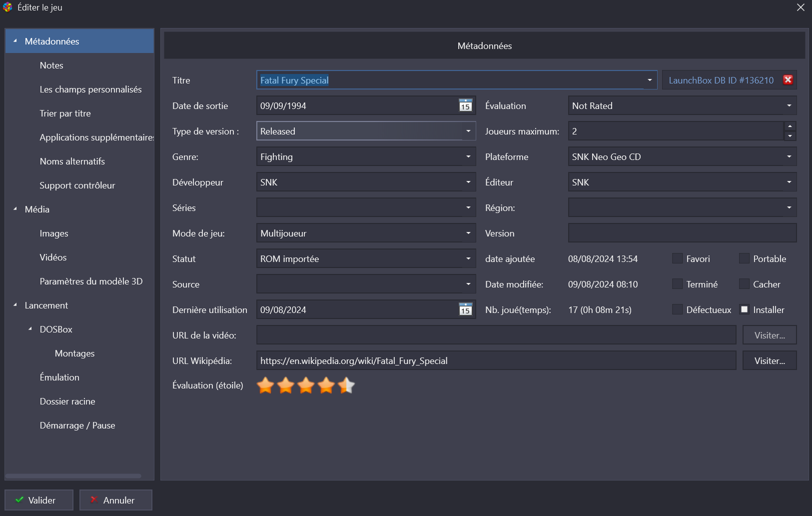
Task: Open the Mode de jeu dropdown
Action: pos(366,233)
